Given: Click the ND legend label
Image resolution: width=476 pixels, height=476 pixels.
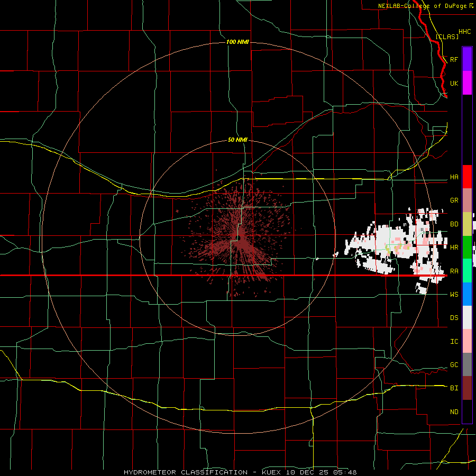Looking at the screenshot, I should pyautogui.click(x=454, y=412).
